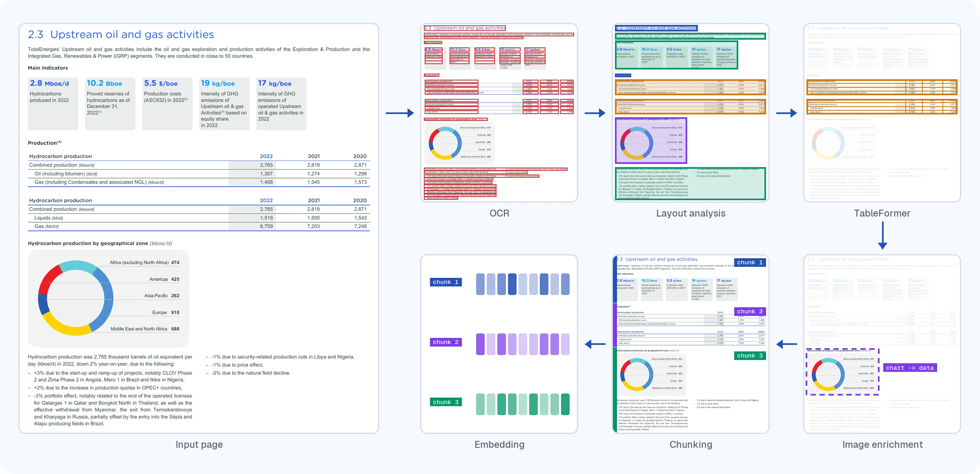Select the '10.2 Bboe' card on Input page
The width and height of the screenshot is (980, 474).
point(110,104)
